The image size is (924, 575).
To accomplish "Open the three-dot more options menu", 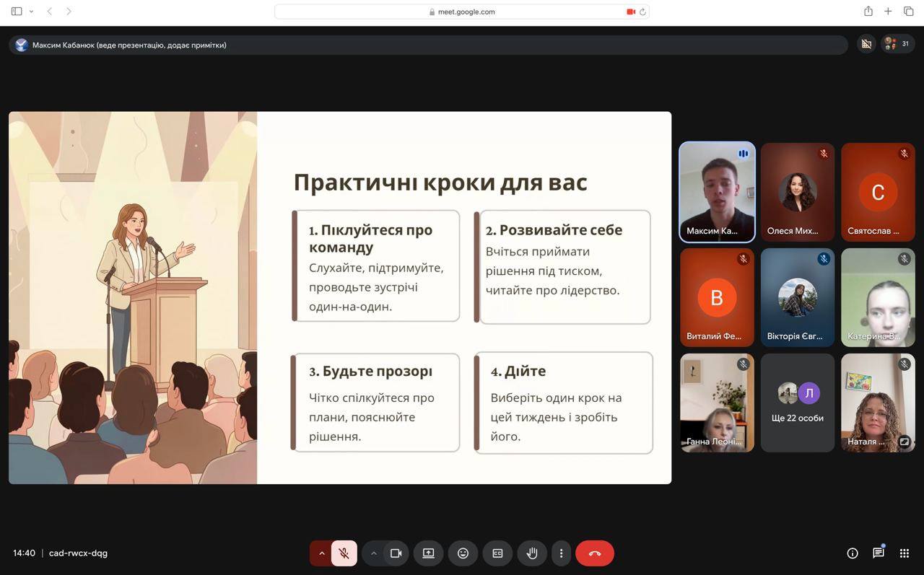I will (562, 553).
